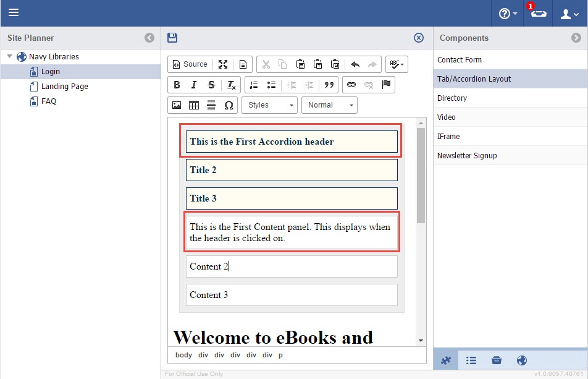Click the editor's vertical scrollbar thumb
588x379 pixels.
pos(421,175)
